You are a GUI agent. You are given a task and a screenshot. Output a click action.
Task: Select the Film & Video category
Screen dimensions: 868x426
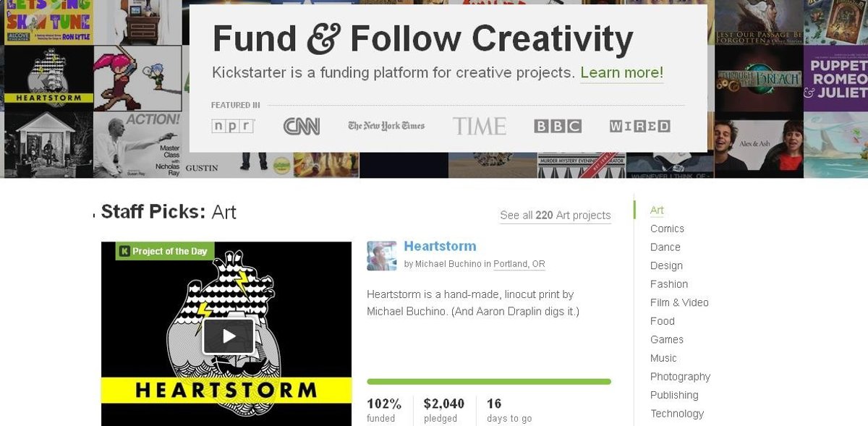click(x=679, y=302)
